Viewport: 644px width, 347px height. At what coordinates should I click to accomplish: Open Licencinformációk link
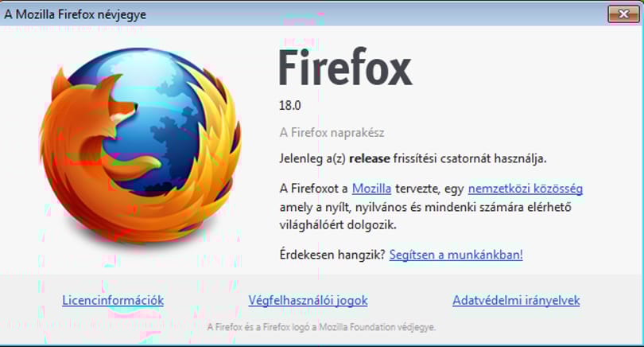(113, 301)
